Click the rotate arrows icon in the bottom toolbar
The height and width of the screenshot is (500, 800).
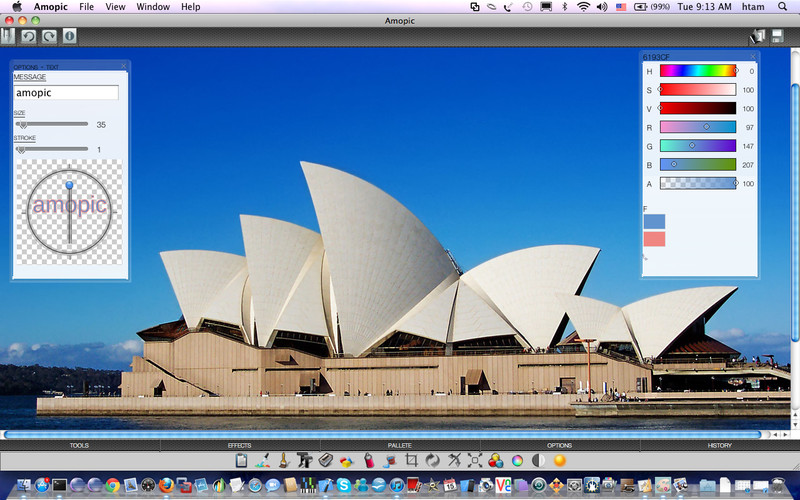tap(432, 460)
